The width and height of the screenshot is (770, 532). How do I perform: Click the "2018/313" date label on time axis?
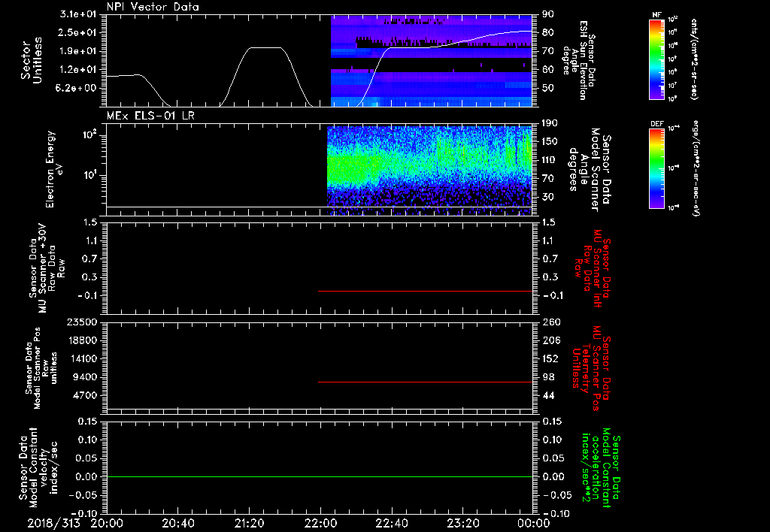click(x=54, y=523)
